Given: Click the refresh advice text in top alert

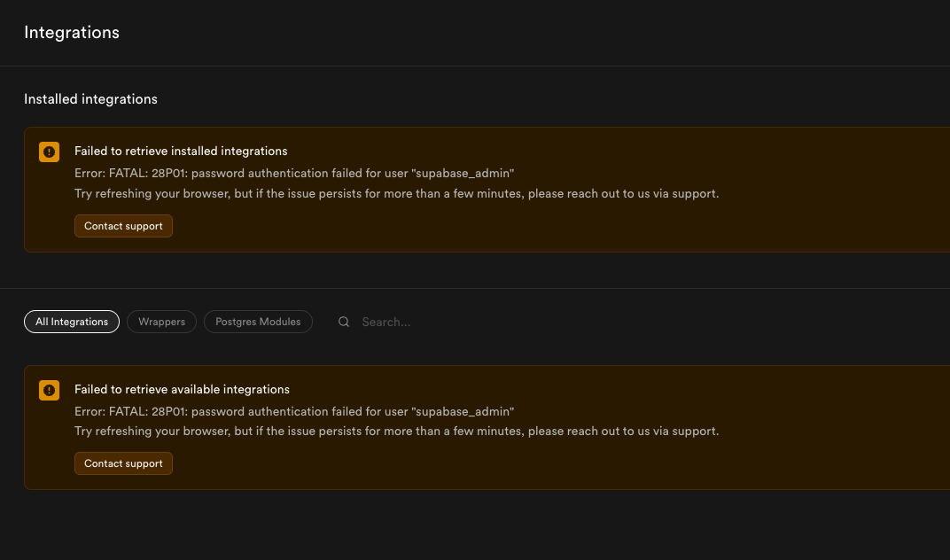Looking at the screenshot, I should 397,193.
